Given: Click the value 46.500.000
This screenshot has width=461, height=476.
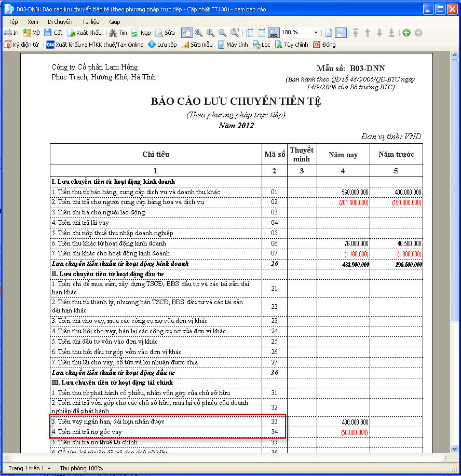Looking at the screenshot, I should coord(409,243).
